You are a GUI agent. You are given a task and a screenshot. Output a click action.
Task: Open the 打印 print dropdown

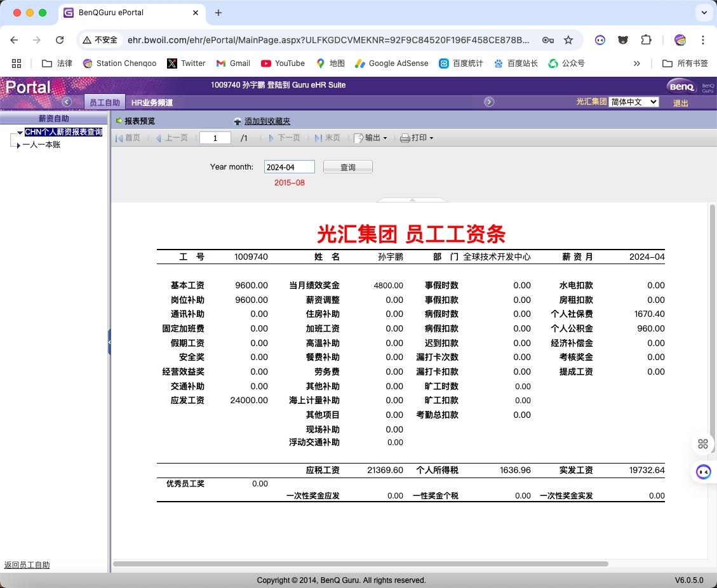click(x=417, y=138)
